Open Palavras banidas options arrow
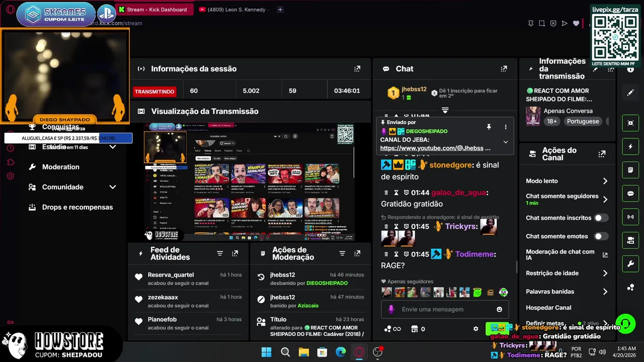Screen dimensions: 644x362 605,292
